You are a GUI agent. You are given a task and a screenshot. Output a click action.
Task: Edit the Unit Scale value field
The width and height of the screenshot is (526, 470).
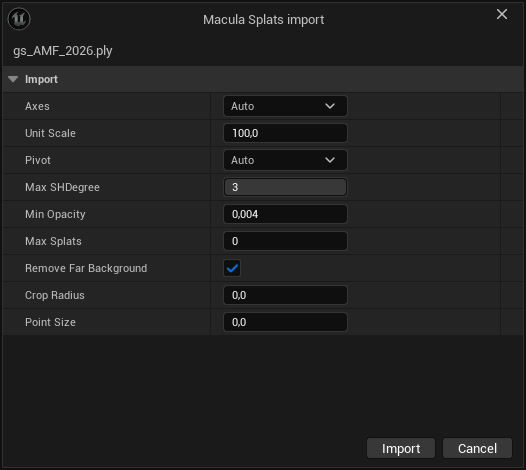click(285, 133)
